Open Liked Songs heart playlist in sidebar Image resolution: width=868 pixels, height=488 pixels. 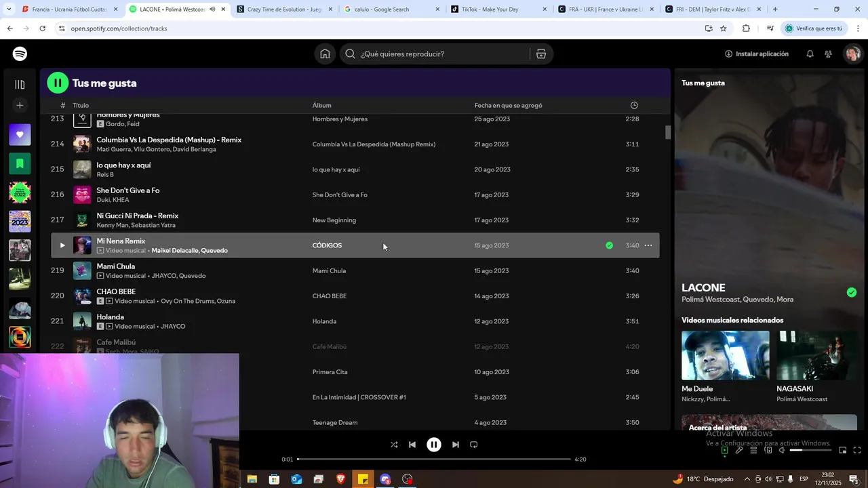tap(20, 135)
